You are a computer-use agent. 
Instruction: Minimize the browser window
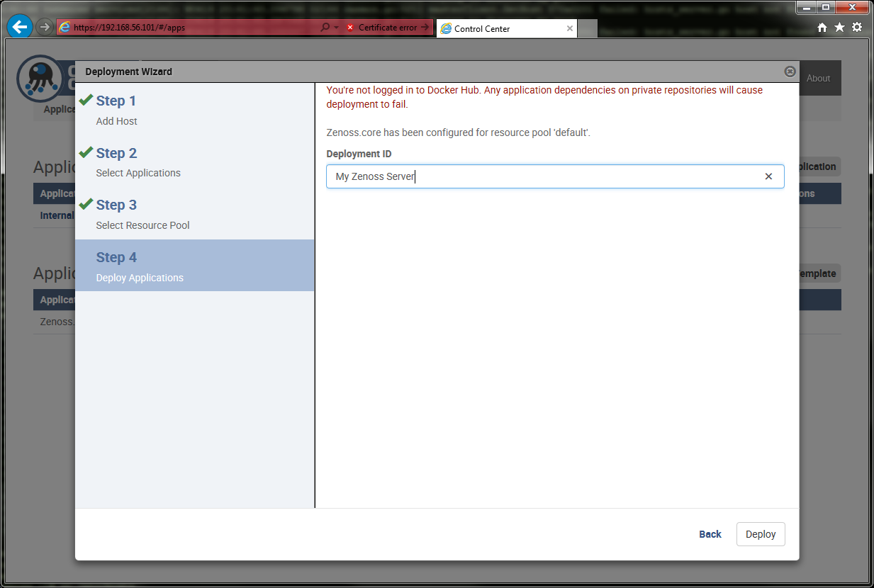(x=808, y=7)
